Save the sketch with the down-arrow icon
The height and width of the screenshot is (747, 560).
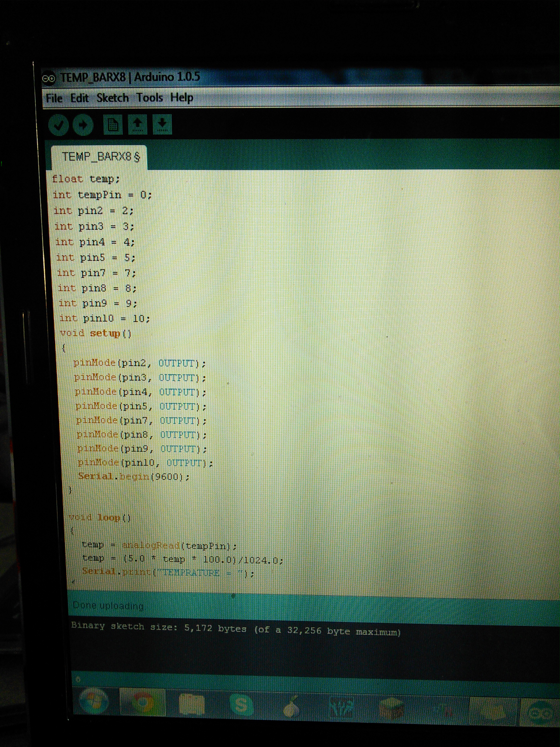[x=162, y=124]
